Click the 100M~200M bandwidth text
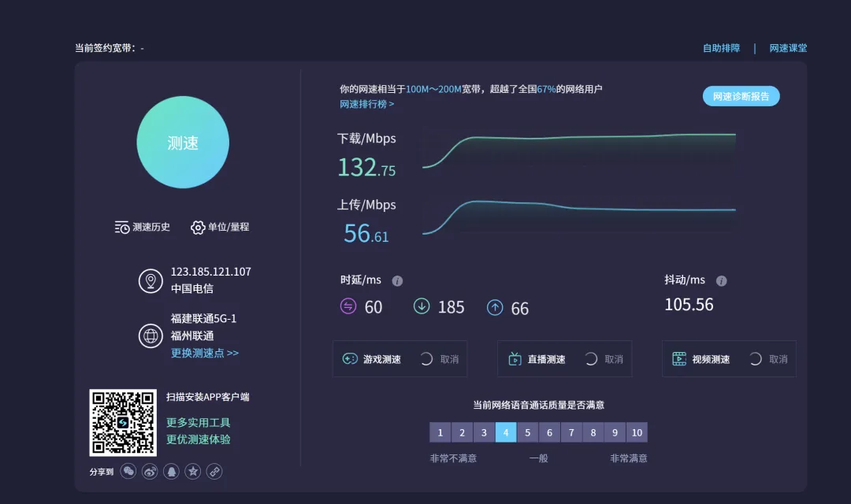Image resolution: width=851 pixels, height=504 pixels. (x=433, y=89)
